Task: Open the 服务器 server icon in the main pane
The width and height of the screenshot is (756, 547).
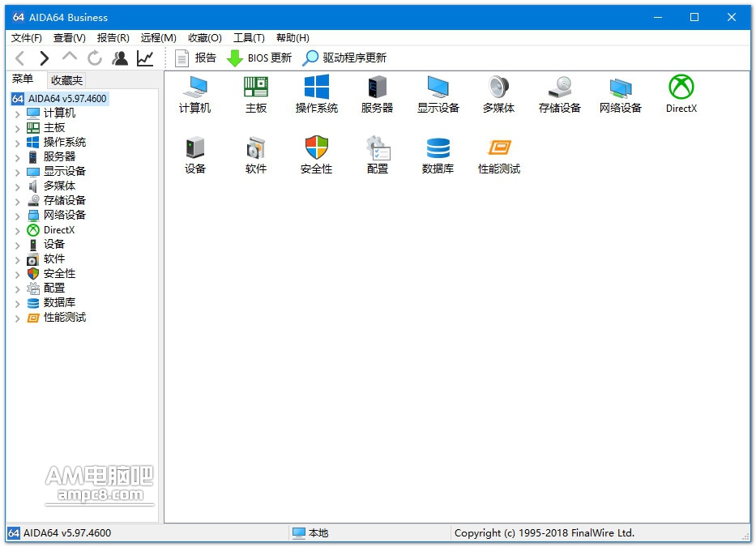Action: coord(377,95)
